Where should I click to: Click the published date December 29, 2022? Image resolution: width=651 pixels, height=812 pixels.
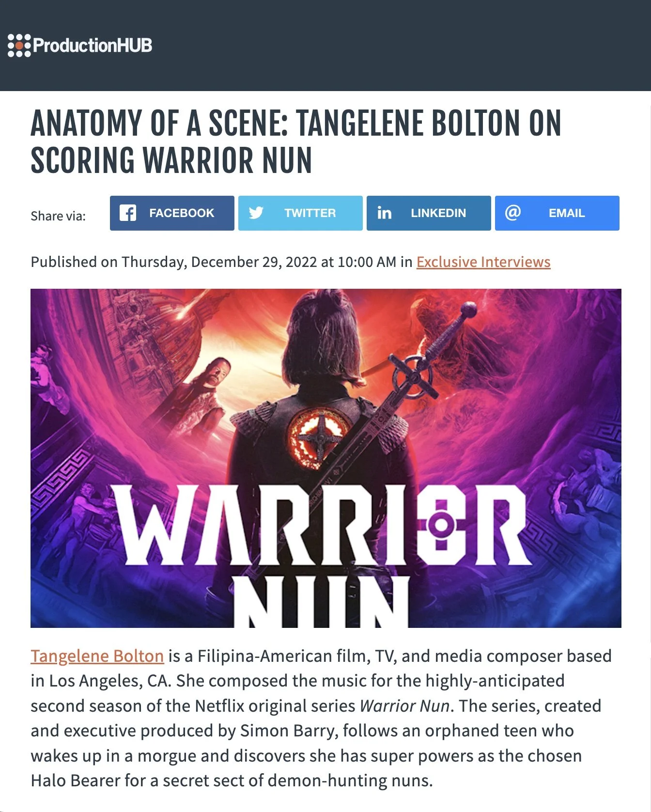[x=254, y=262]
